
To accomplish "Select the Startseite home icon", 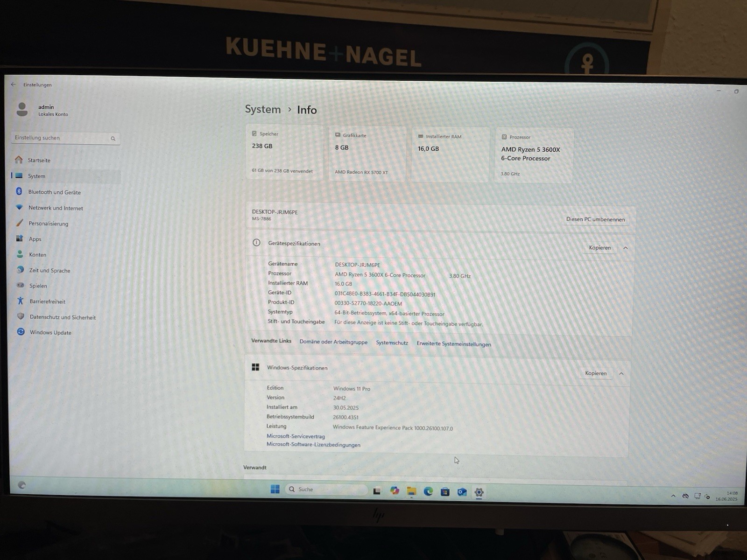I will [19, 160].
